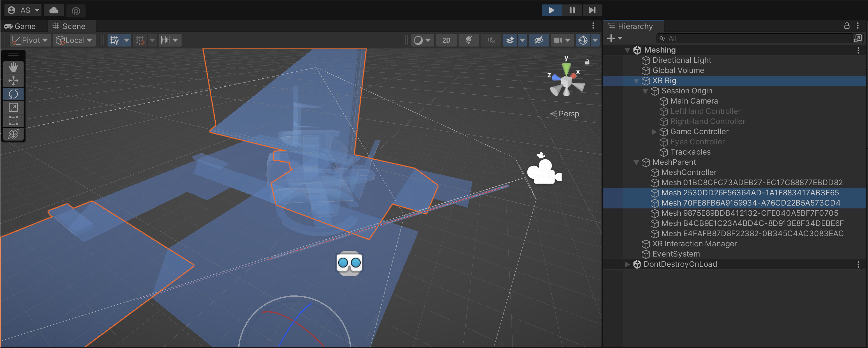The height and width of the screenshot is (348, 868).
Task: Select the Hand view tool
Action: 13,67
